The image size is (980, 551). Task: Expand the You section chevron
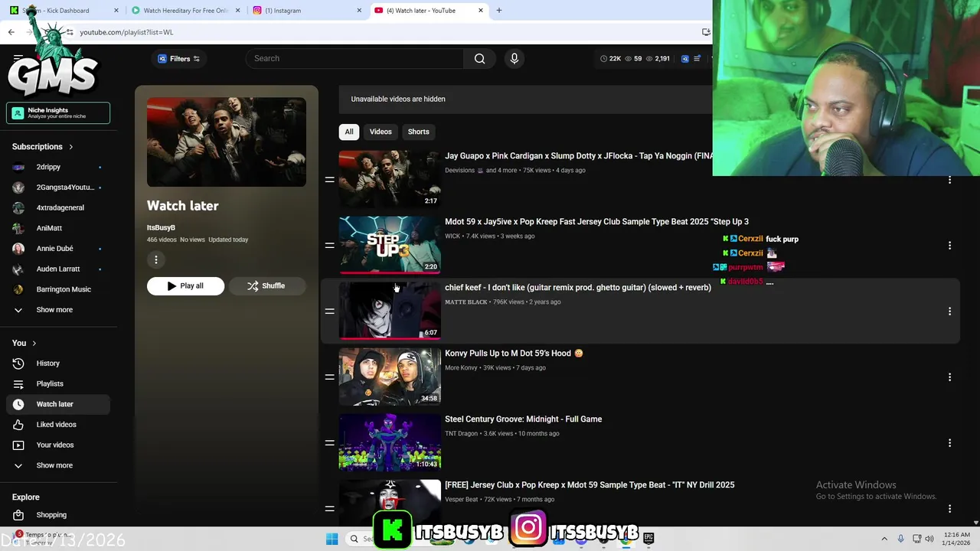pyautogui.click(x=34, y=344)
